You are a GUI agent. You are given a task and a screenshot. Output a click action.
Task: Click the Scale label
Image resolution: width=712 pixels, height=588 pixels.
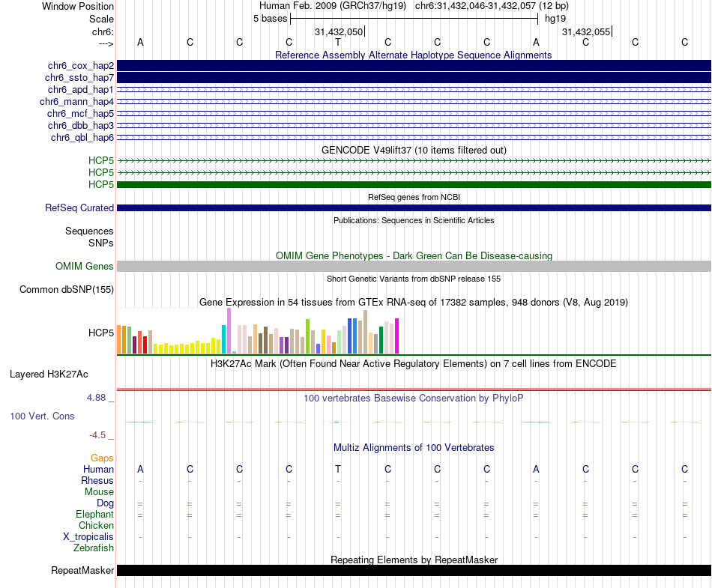pos(101,19)
